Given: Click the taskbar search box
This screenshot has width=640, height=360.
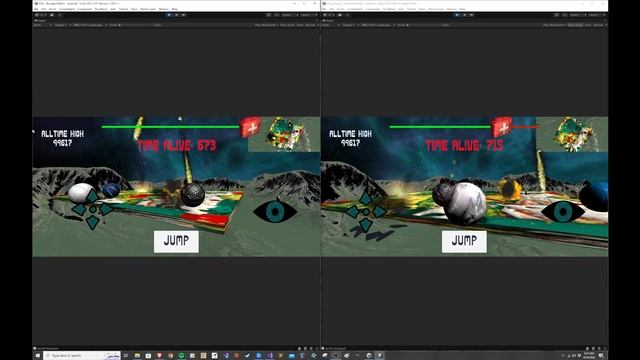Looking at the screenshot, I should tap(82, 356).
